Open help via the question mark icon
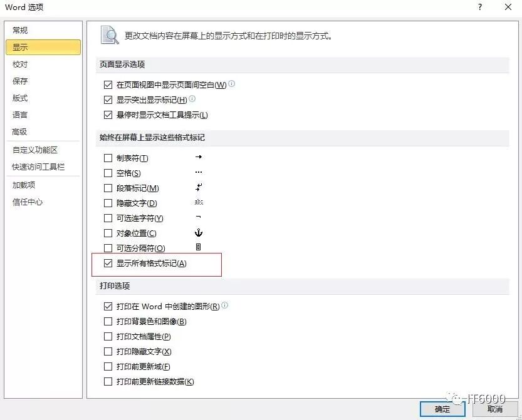 click(479, 8)
